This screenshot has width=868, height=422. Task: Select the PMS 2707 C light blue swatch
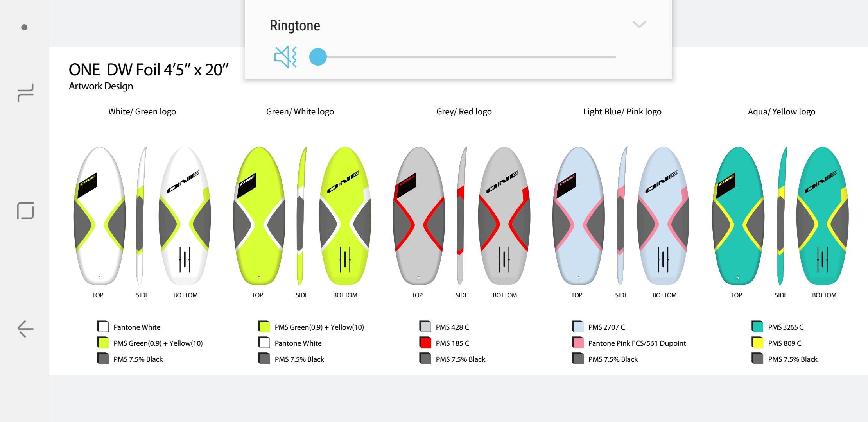tap(577, 327)
